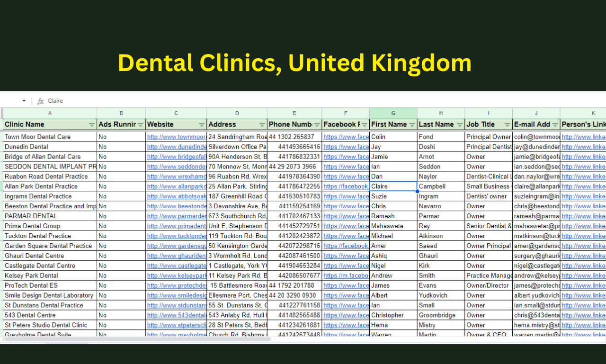Select column A header
This screenshot has height=364, width=606.
point(50,113)
